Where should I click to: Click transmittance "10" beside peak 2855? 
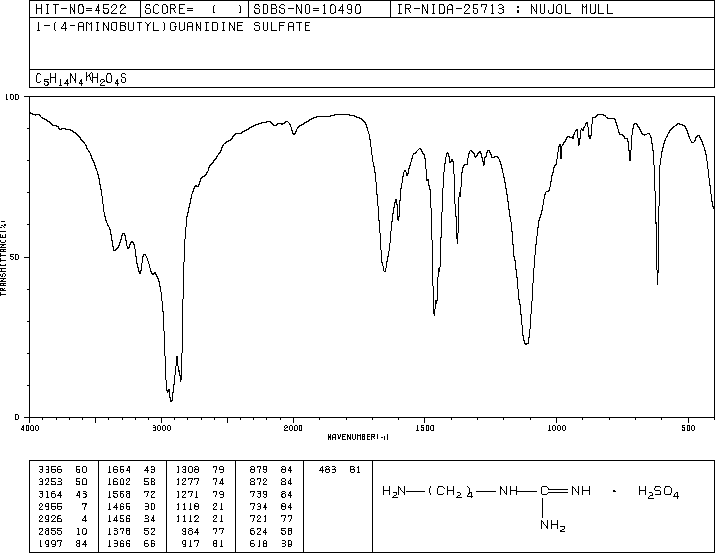pyautogui.click(x=81, y=531)
